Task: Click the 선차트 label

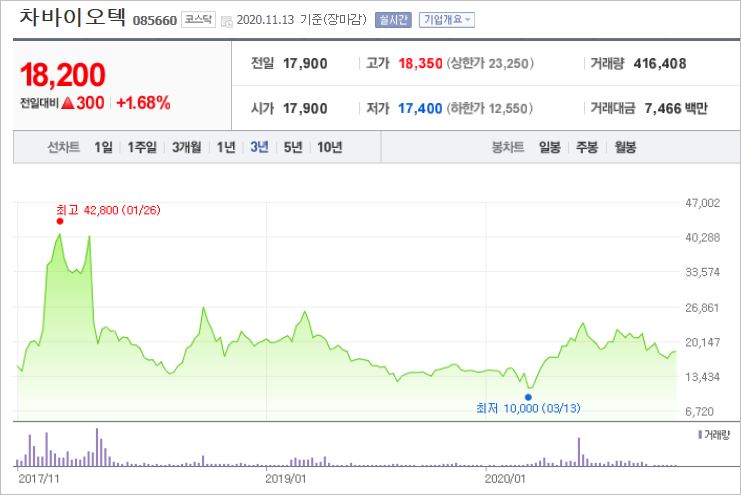Action: tap(63, 148)
